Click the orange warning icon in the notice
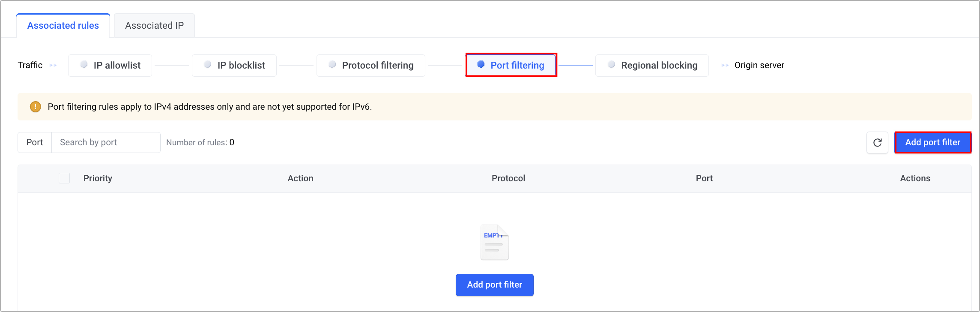 (x=36, y=107)
